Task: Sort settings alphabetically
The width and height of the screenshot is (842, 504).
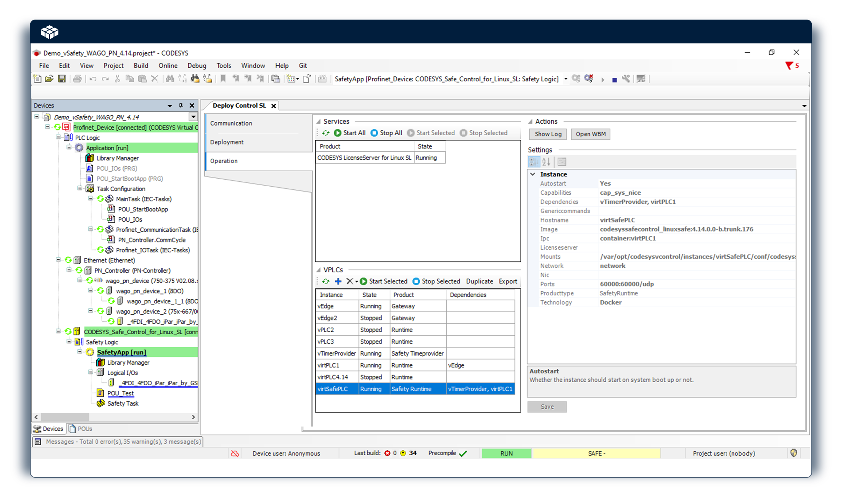Action: 546,162
